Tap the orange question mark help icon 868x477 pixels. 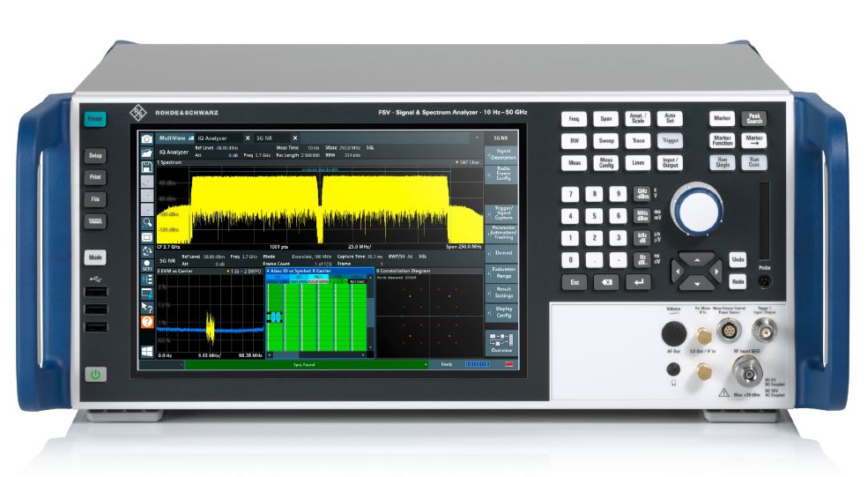point(146,321)
